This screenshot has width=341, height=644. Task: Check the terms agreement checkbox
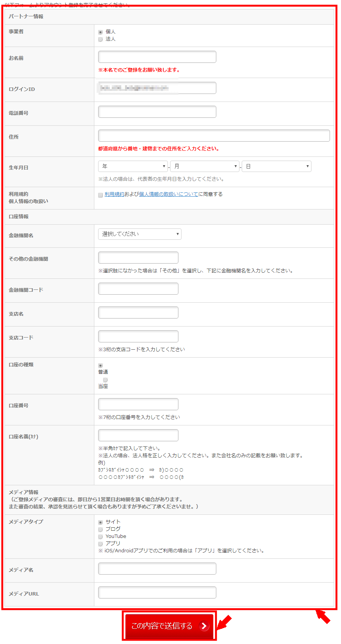coord(100,195)
